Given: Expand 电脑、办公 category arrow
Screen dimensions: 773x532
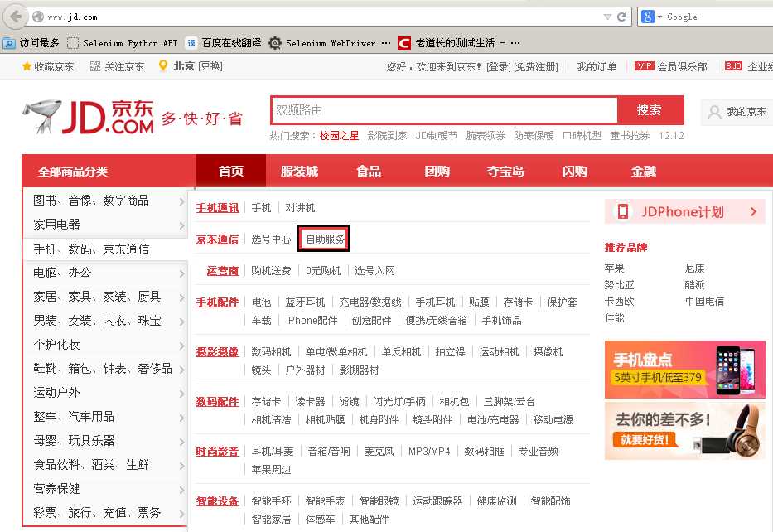Looking at the screenshot, I should [181, 273].
